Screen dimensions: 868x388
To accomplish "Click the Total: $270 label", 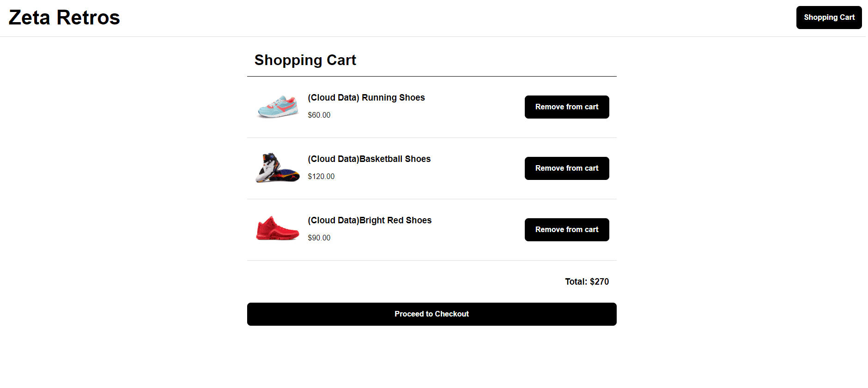I will click(587, 282).
